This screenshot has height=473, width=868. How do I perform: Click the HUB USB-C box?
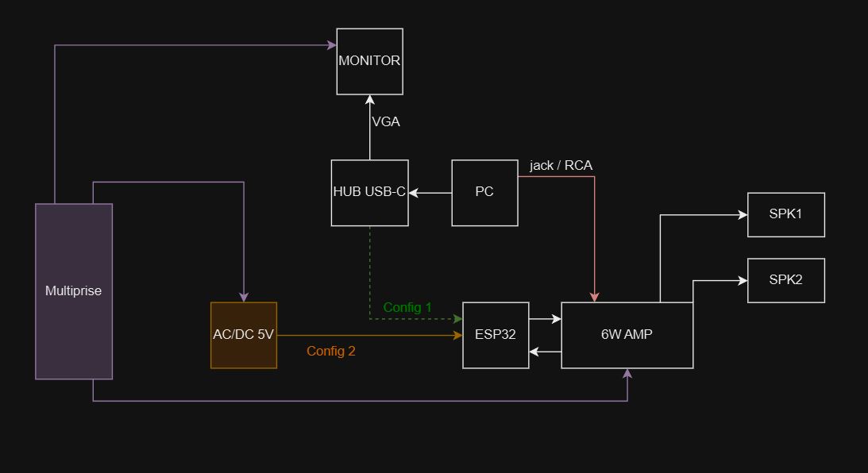coord(369,192)
